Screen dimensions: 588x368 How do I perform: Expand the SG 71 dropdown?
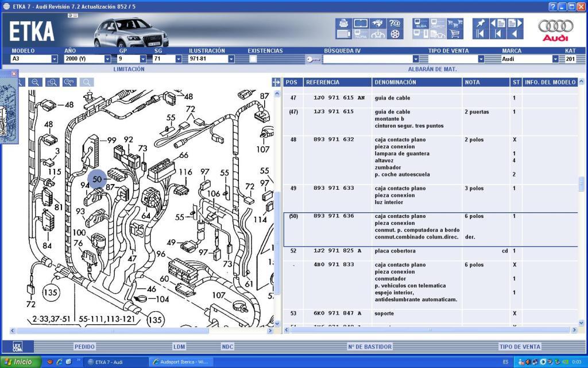(x=179, y=59)
